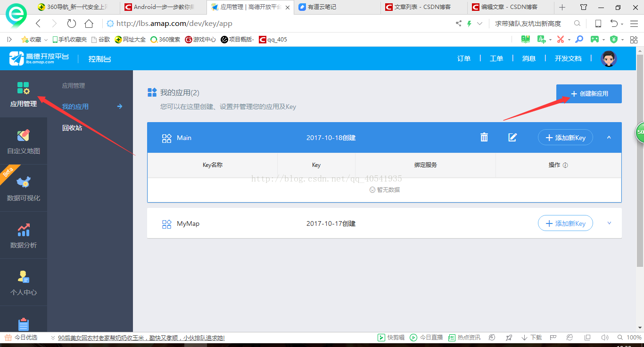Screen dimensions: 644x347
Task: Click the search magnifier in search box
Action: [x=577, y=24]
